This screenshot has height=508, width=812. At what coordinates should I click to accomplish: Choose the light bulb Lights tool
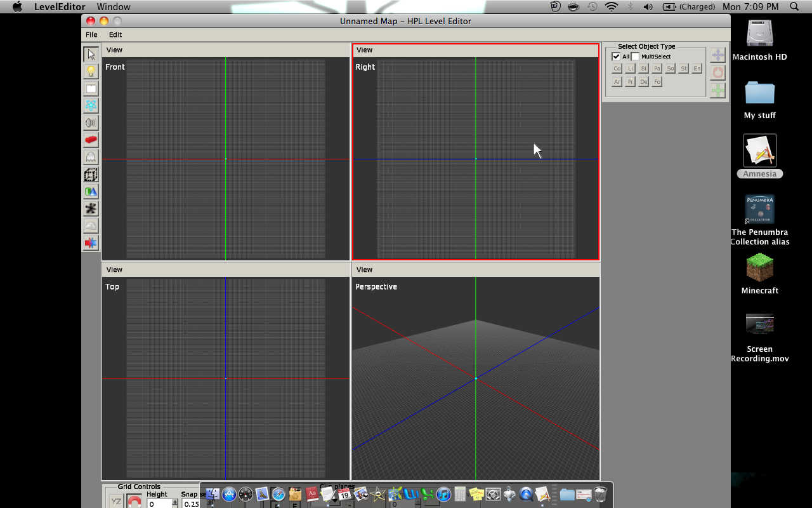(x=91, y=72)
